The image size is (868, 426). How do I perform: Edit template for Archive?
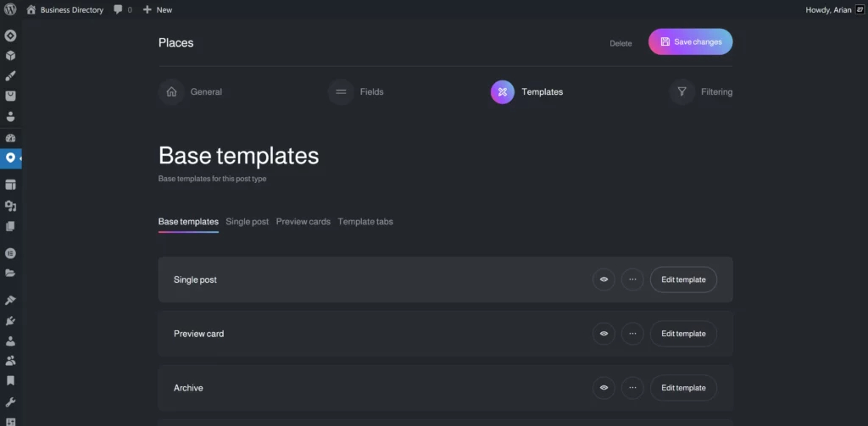[x=684, y=388]
